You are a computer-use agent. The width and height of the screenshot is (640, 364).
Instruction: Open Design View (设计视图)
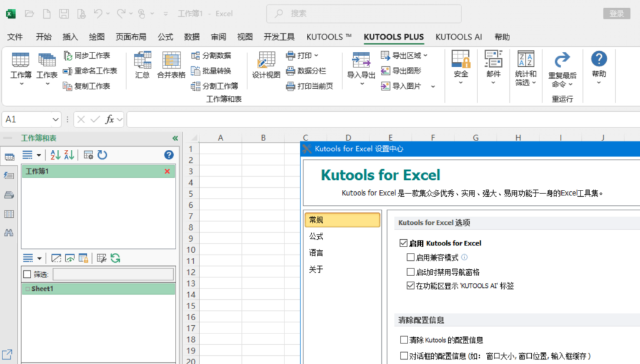click(266, 65)
